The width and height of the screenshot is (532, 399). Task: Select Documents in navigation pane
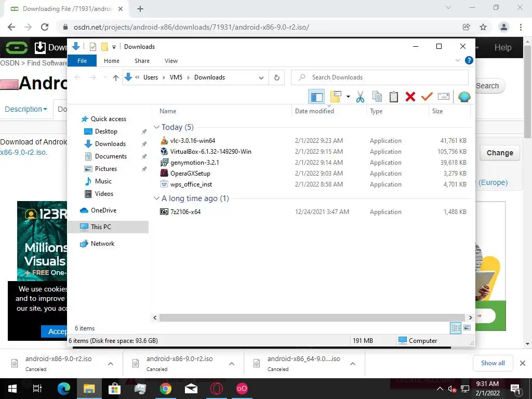point(111,156)
